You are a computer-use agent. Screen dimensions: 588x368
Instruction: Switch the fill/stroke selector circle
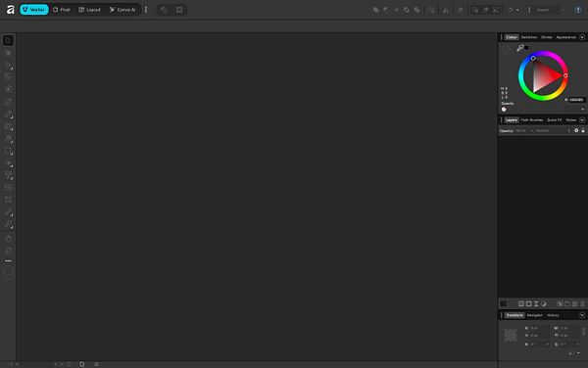pyautogui.click(x=508, y=51)
